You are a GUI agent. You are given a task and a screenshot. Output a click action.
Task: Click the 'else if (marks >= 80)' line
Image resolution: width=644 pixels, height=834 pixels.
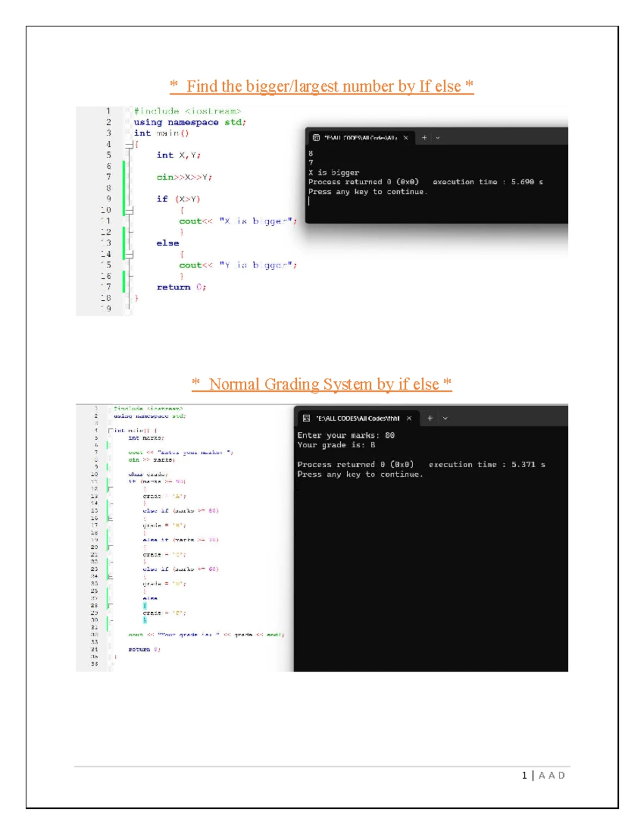click(x=180, y=511)
